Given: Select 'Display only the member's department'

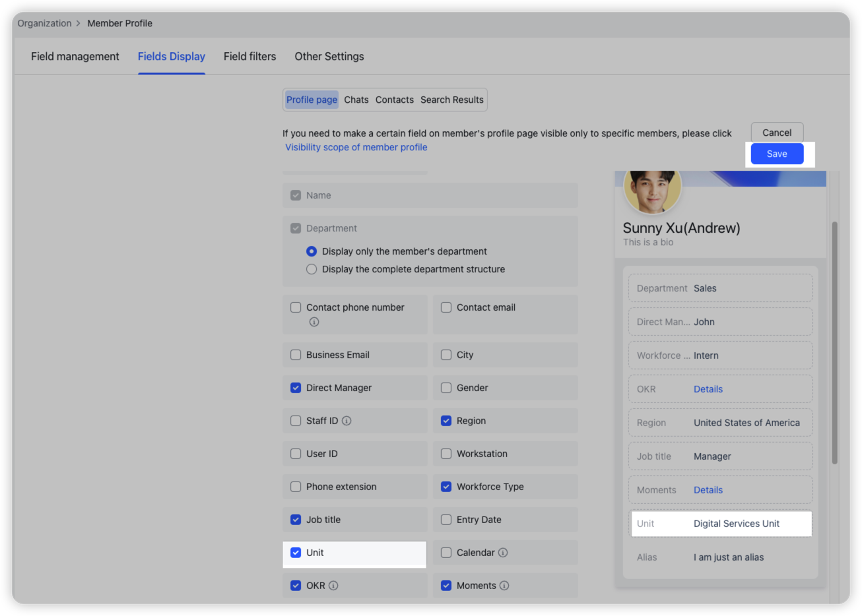Looking at the screenshot, I should 312,251.
